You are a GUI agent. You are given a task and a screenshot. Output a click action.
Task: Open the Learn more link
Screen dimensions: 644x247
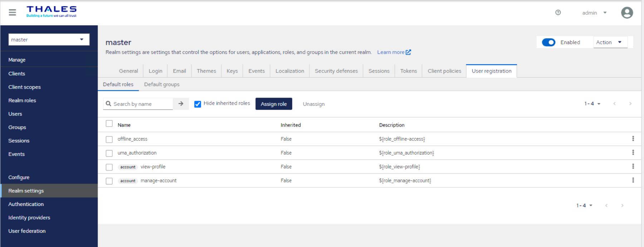point(394,52)
